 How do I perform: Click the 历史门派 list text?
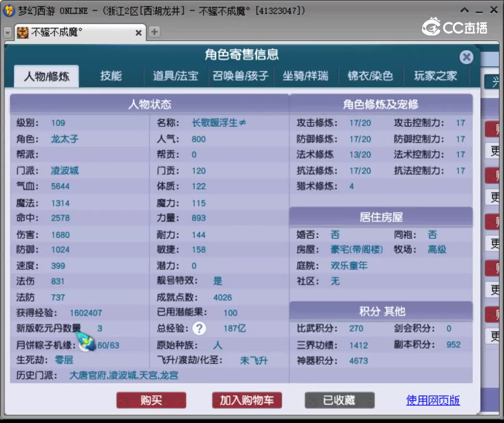click(x=124, y=375)
